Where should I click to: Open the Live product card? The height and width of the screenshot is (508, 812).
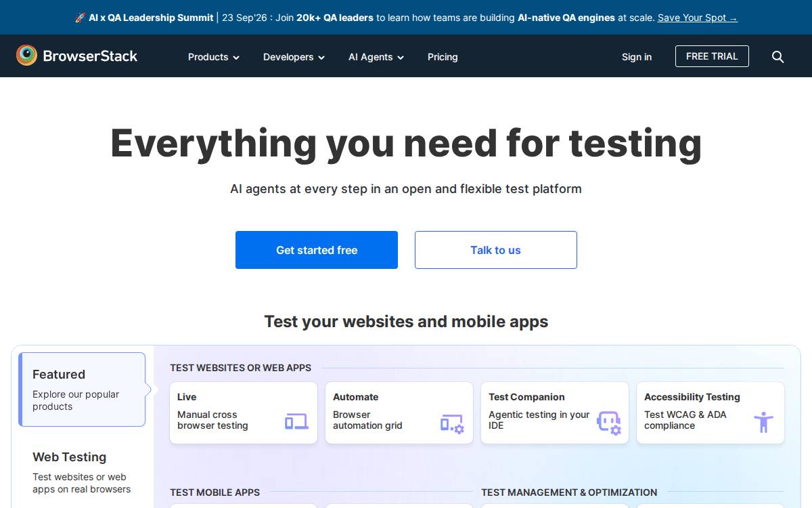[x=244, y=412]
